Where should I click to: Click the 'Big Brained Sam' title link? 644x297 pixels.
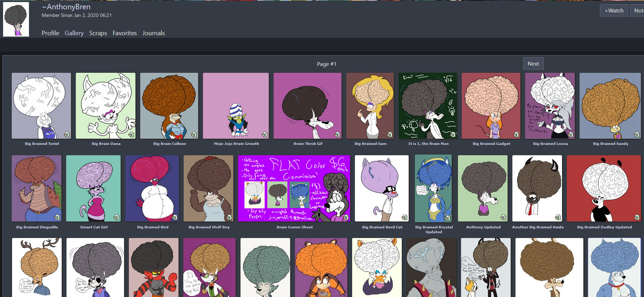(x=370, y=143)
